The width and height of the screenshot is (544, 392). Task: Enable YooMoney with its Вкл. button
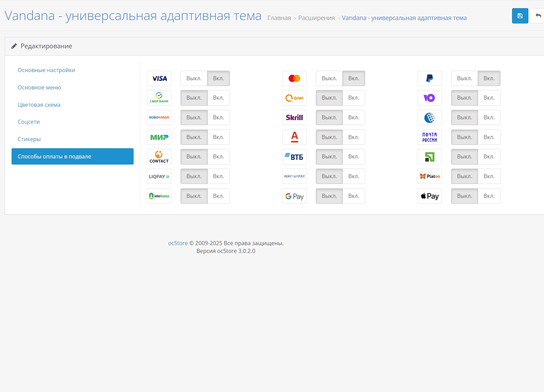(x=489, y=98)
